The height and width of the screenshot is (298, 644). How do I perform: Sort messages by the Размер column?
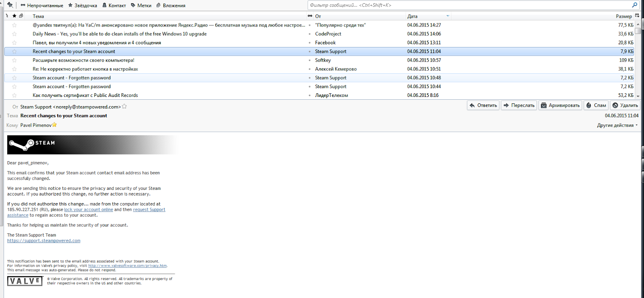click(x=543, y=16)
